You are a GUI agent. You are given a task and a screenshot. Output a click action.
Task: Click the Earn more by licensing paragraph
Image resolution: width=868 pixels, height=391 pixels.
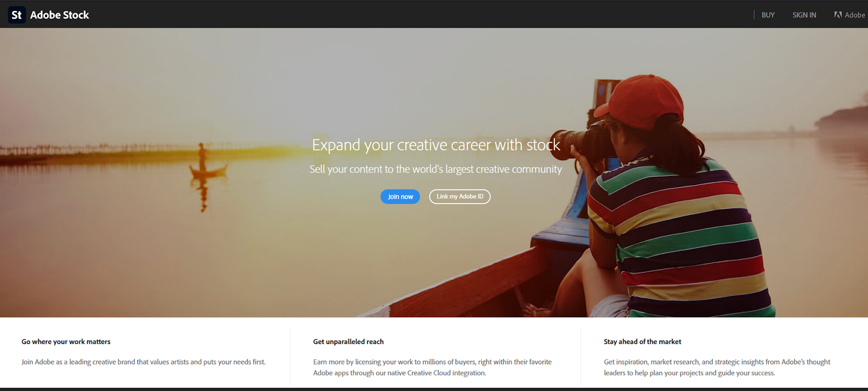click(432, 367)
